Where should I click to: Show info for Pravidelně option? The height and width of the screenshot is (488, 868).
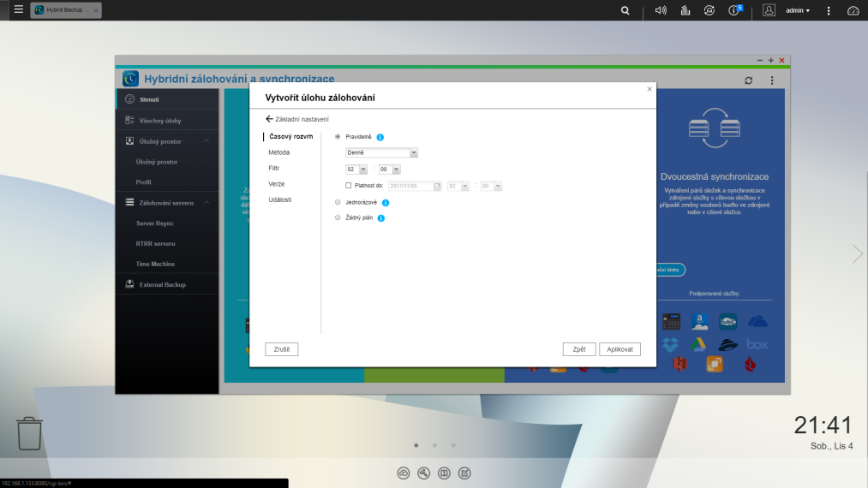380,137
